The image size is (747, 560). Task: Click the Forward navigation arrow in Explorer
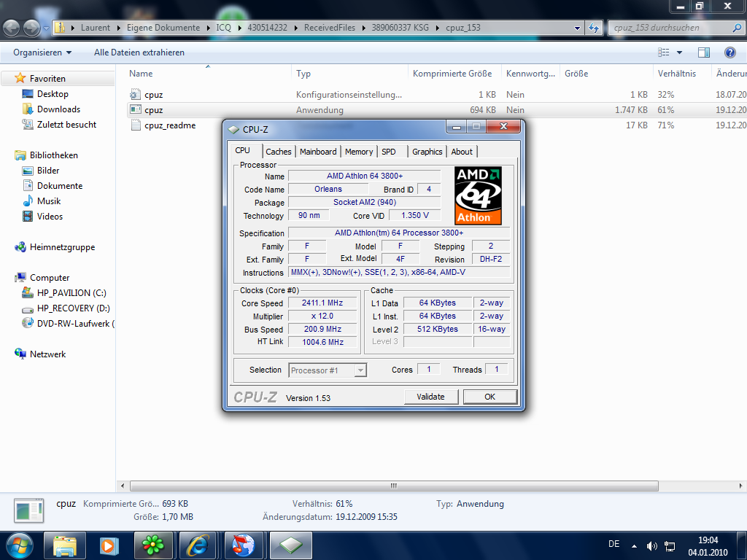[x=32, y=28]
